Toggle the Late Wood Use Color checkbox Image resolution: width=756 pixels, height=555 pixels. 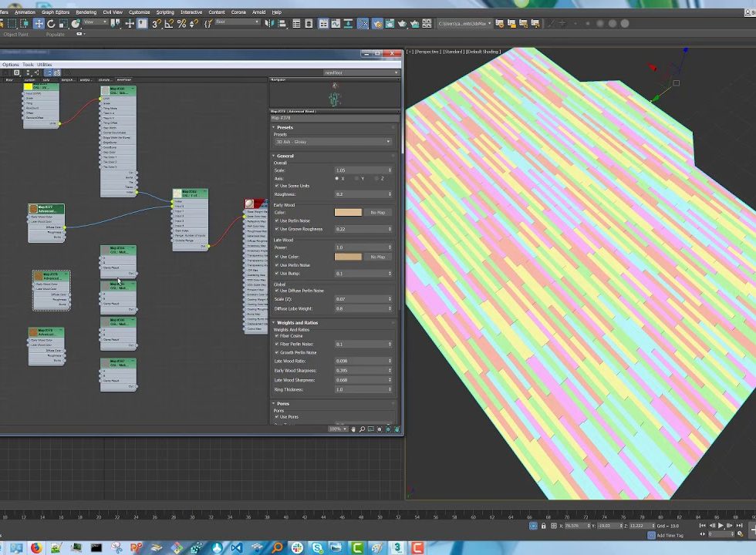277,257
